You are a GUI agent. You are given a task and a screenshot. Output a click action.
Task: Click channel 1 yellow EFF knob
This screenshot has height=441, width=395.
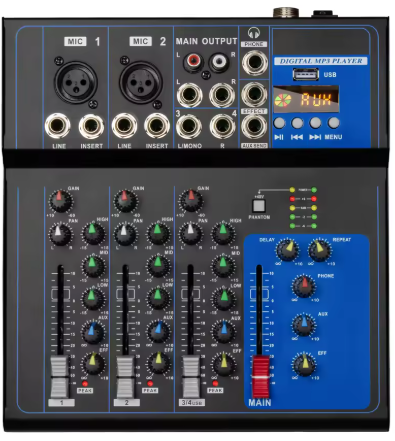93,364
